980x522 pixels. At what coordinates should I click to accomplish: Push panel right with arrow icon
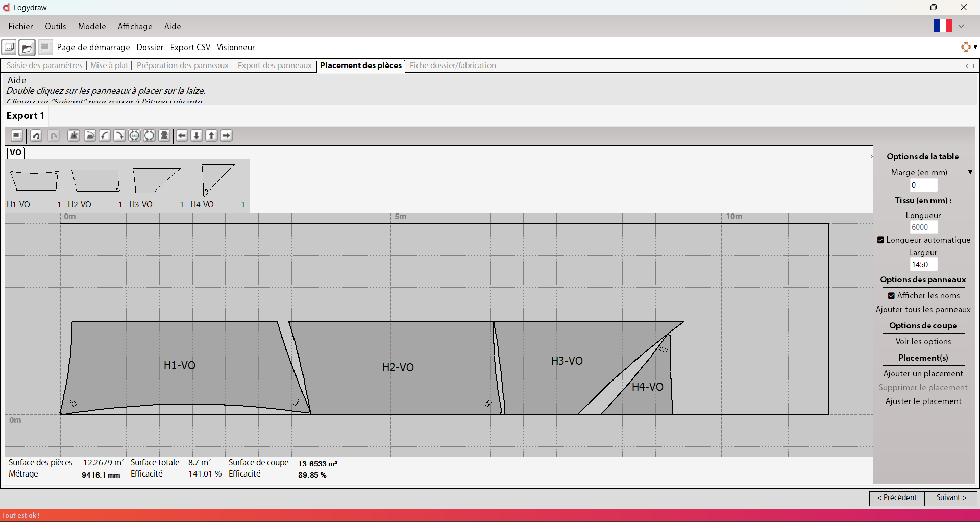[226, 135]
